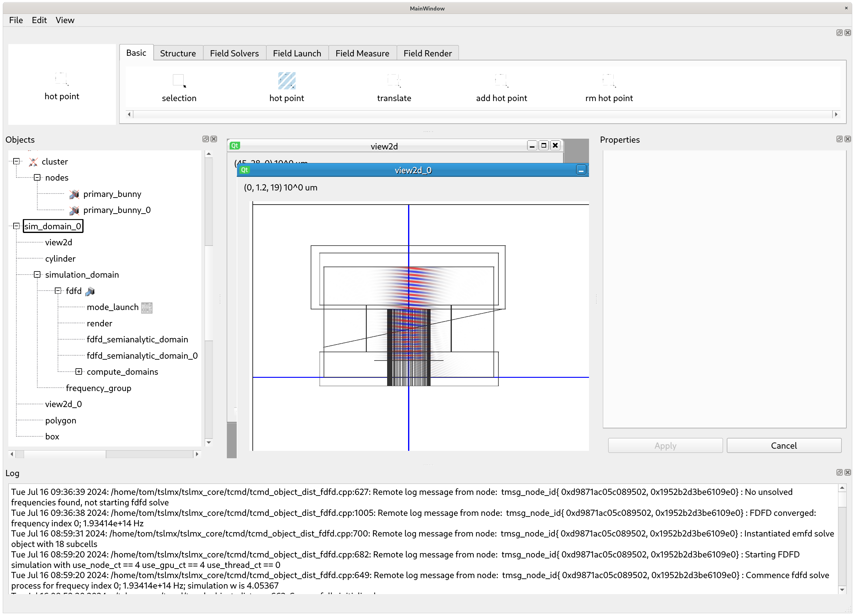Click the Objects panel horizontal scrollbar
The width and height of the screenshot is (855, 616).
tap(65, 454)
